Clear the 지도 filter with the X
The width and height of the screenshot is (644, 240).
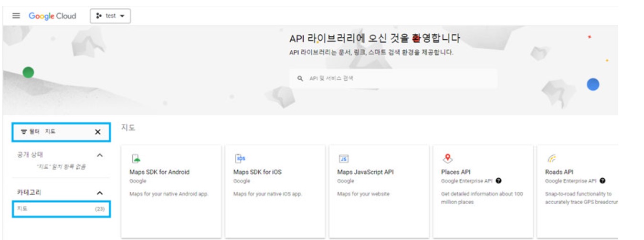click(x=98, y=132)
